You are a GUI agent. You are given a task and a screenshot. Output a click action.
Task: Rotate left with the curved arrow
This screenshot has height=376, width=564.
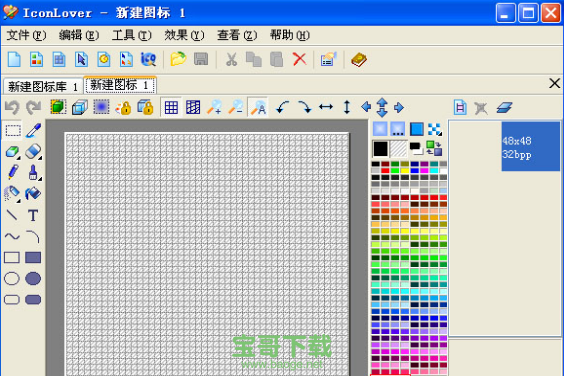pyautogui.click(x=283, y=107)
